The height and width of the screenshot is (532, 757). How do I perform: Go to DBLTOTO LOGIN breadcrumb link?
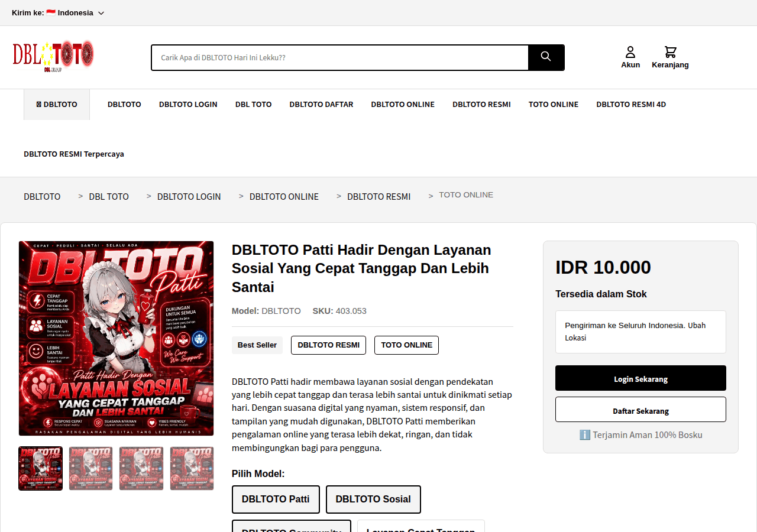(189, 196)
